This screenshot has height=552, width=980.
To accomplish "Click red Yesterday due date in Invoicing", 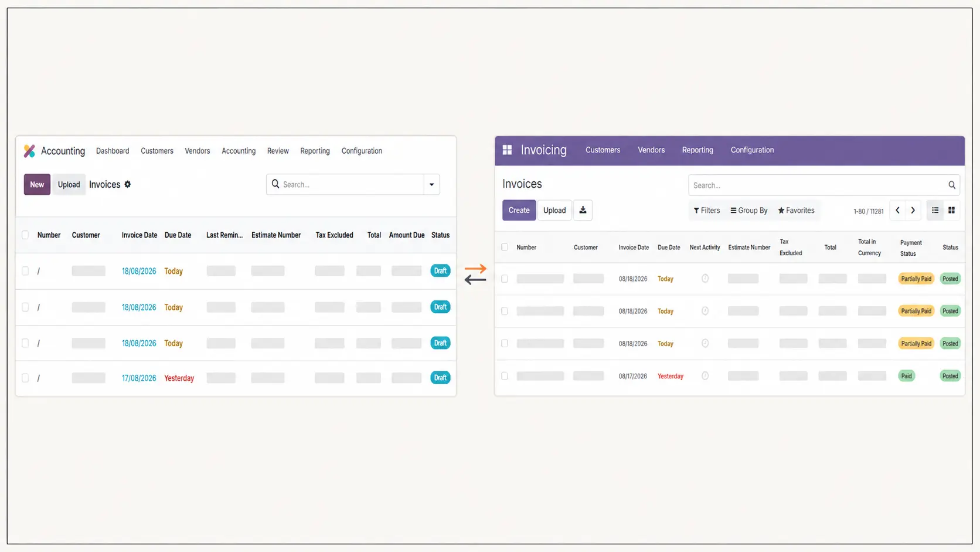I will (x=671, y=377).
